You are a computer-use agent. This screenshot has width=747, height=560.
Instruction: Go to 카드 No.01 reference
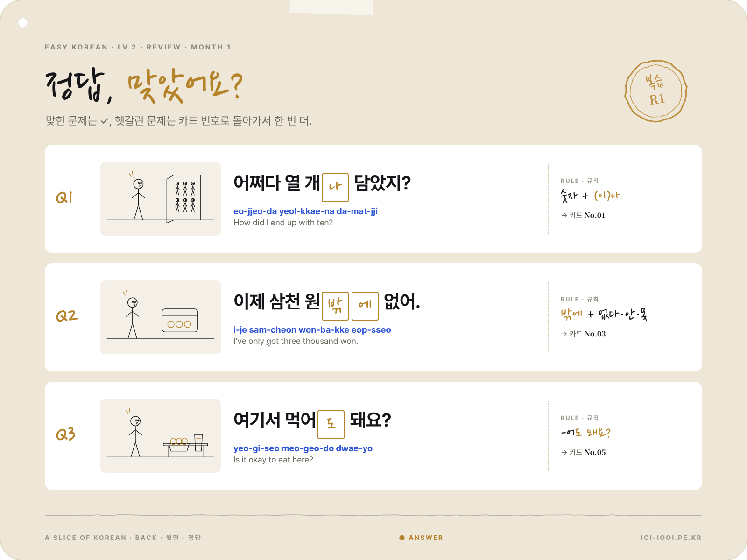point(583,215)
